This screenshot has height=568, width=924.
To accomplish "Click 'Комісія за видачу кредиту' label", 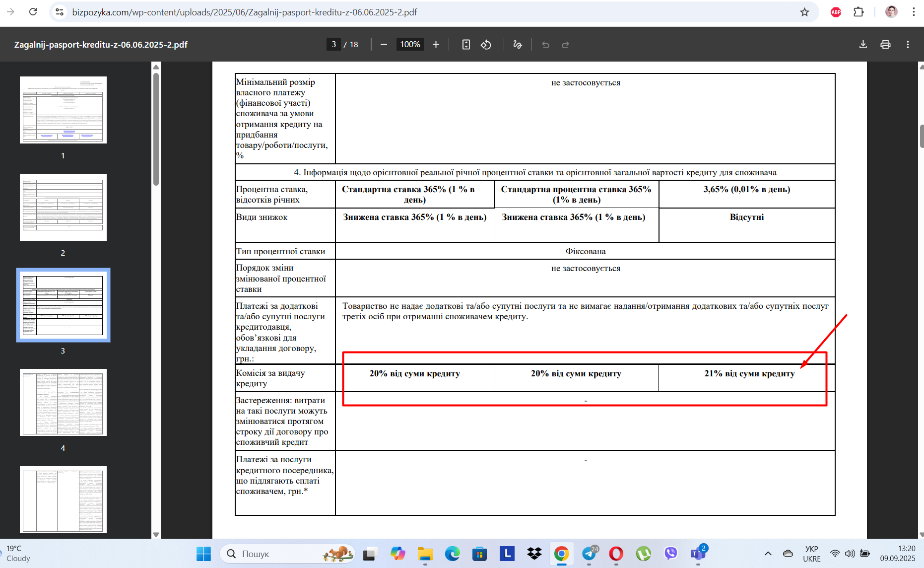I will pos(270,378).
